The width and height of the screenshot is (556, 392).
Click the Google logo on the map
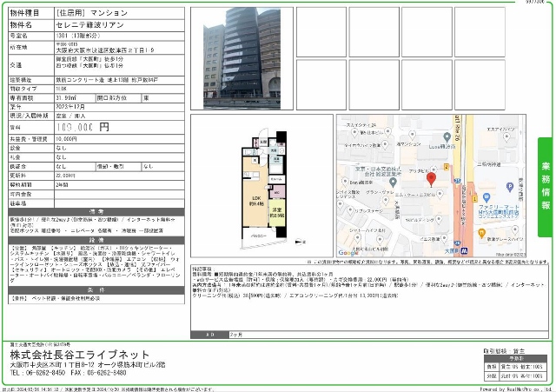coord(347,253)
